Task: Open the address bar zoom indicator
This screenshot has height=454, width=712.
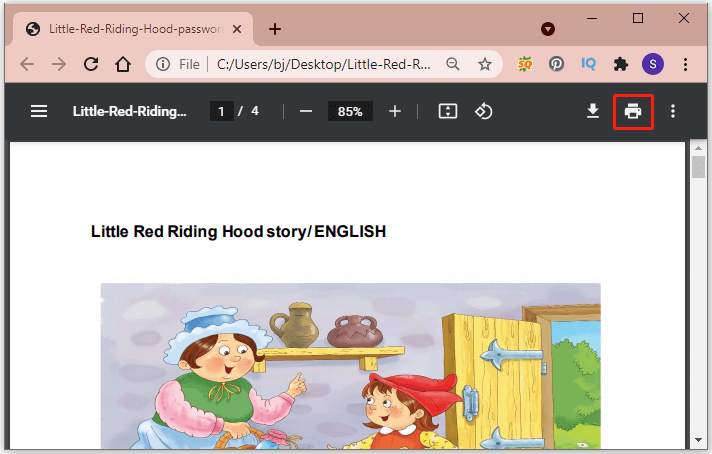Action: (453, 64)
